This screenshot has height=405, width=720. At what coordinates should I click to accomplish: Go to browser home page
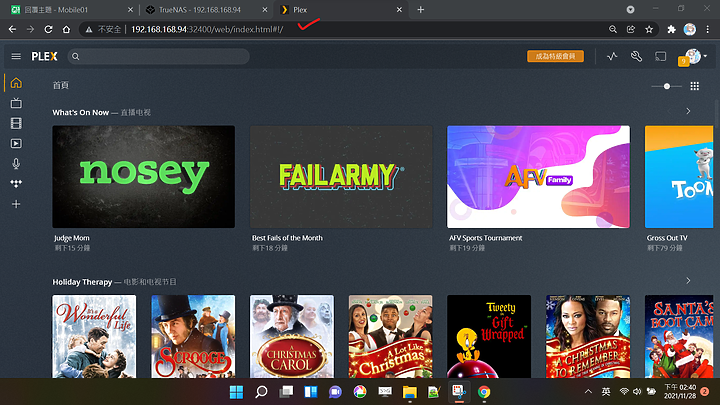67,29
